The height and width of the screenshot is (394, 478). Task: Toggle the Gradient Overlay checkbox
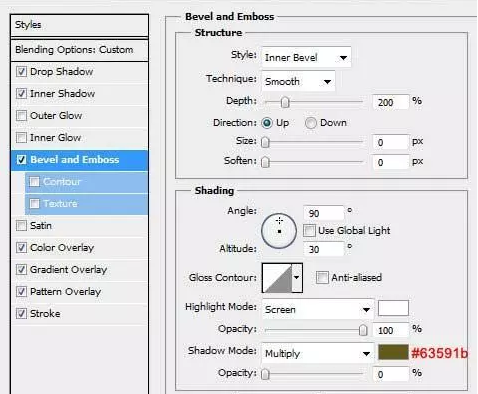pos(21,269)
